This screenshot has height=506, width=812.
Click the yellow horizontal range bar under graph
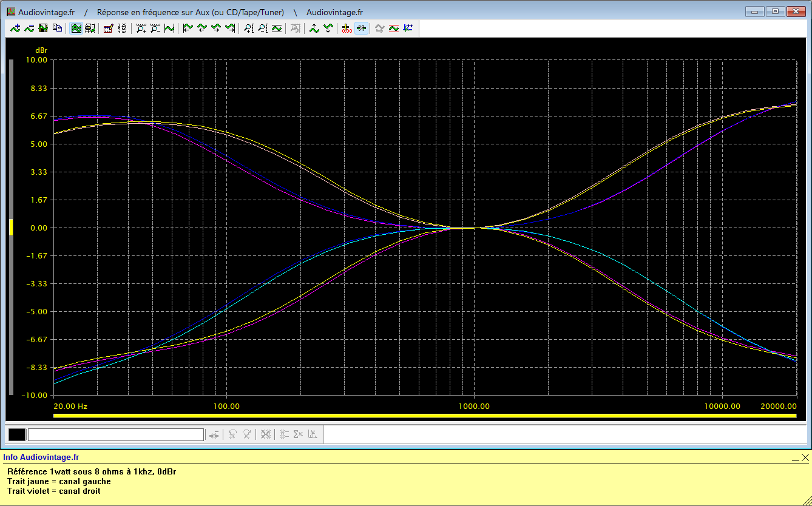(x=425, y=416)
